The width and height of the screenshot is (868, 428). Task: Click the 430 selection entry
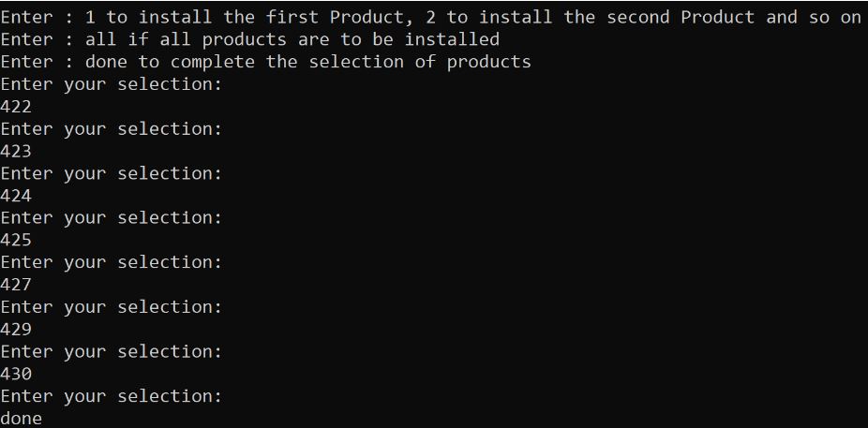(x=16, y=374)
